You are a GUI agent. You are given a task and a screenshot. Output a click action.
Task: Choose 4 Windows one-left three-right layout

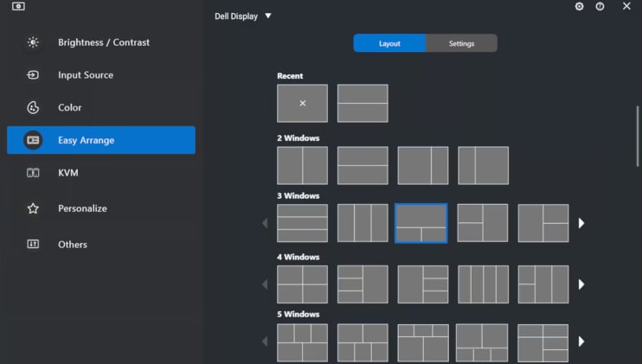(423, 284)
